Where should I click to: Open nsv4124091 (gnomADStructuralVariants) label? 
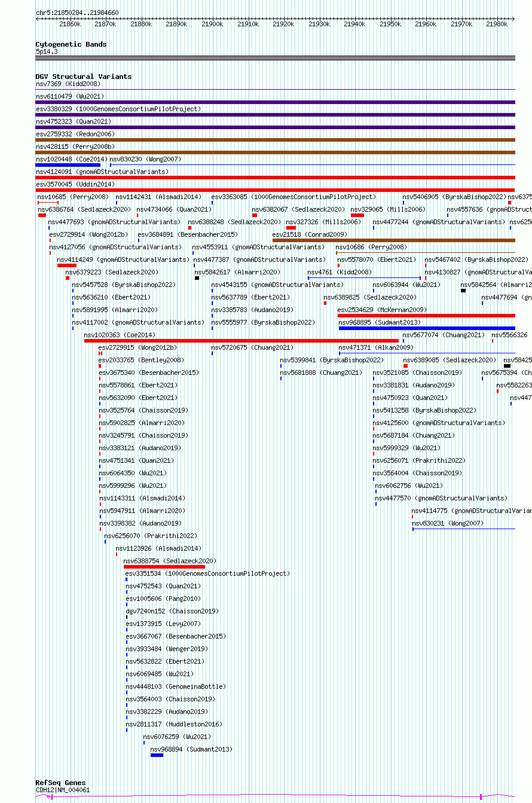click(102, 172)
